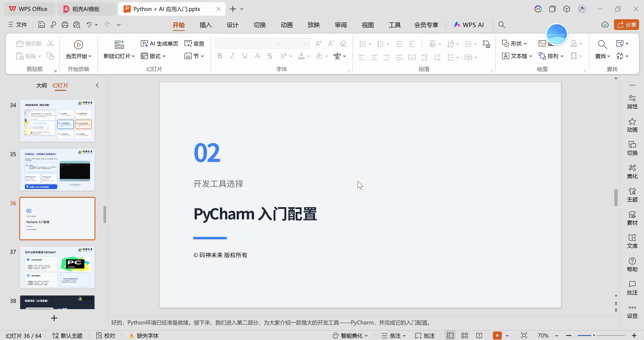Viewport: 644px width, 340px height.
Task: Click AI 生成单页 button
Action: (x=159, y=44)
